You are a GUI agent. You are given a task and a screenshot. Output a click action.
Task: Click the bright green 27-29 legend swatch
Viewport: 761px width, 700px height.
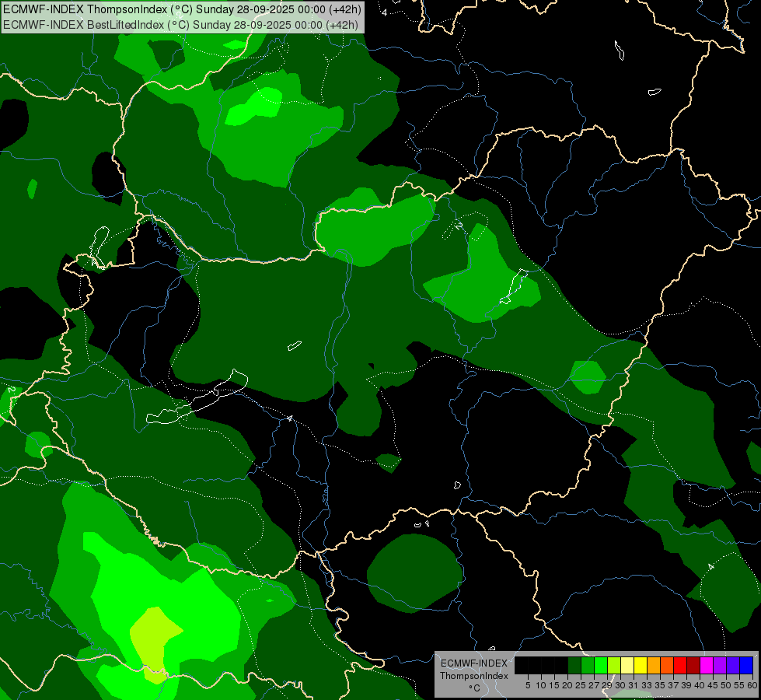point(600,665)
